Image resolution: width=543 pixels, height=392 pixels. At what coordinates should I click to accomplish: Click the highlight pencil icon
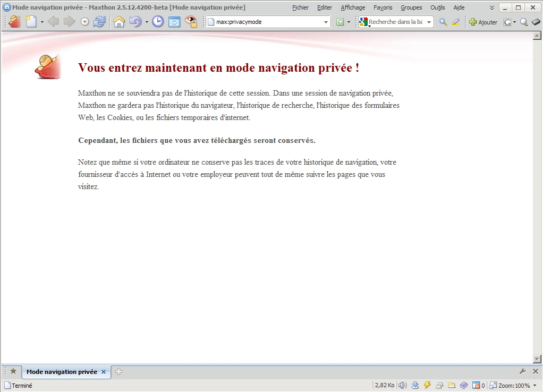(456, 22)
